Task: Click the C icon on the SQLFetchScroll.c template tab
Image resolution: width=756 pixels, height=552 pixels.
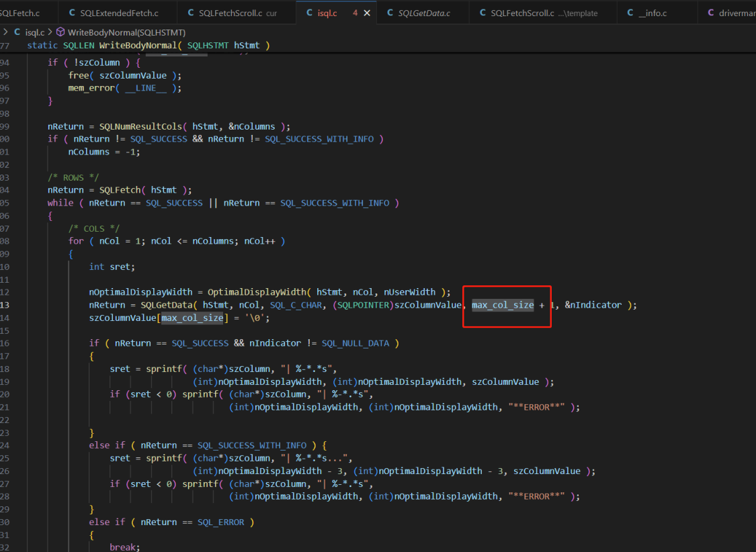Action: [x=481, y=11]
